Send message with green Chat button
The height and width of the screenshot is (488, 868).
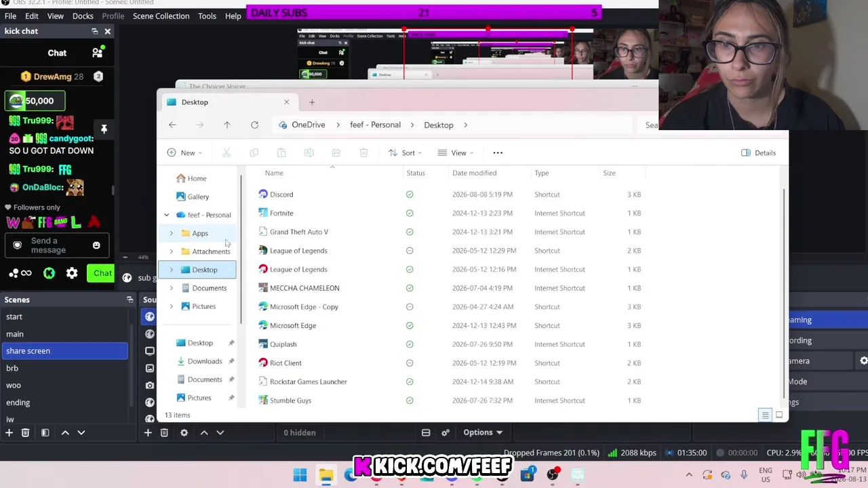[102, 273]
